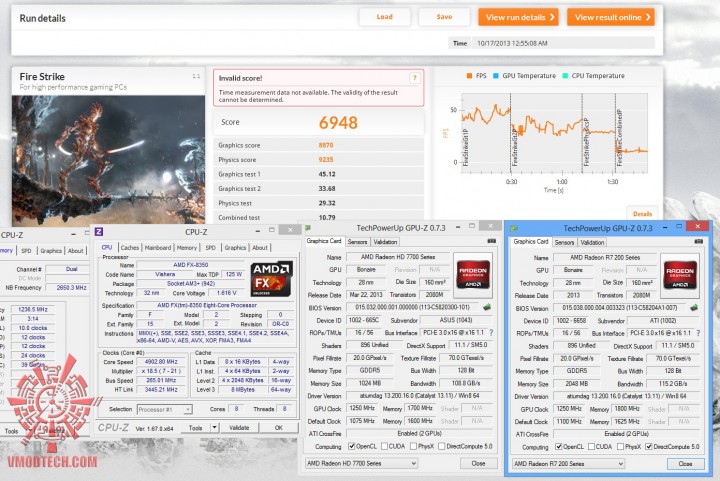Toggle the CUDA checkbox in the R7 200 GPU-Z window

(591, 447)
